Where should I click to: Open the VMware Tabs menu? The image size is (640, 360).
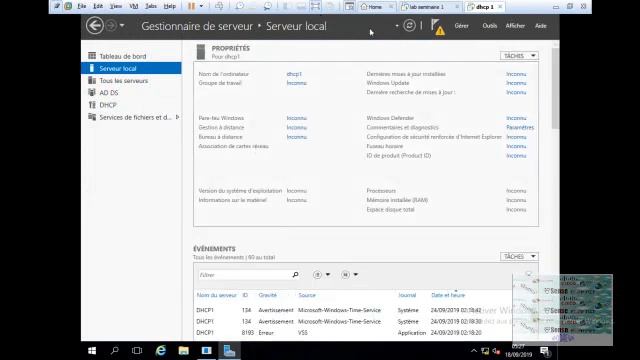click(x=151, y=6)
